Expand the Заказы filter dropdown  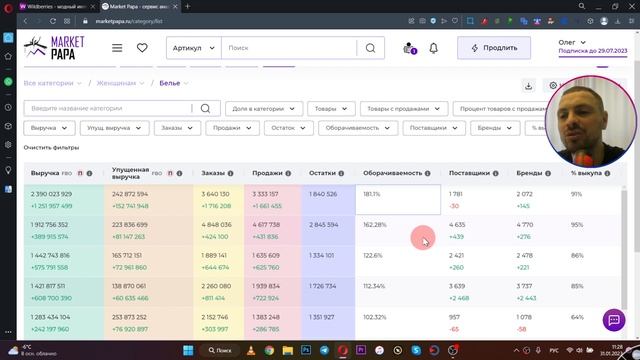click(177, 128)
